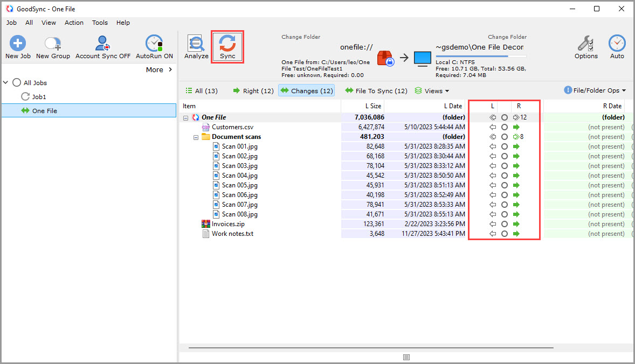Click the Work notes.txt file icon
The image size is (635, 364).
206,234
